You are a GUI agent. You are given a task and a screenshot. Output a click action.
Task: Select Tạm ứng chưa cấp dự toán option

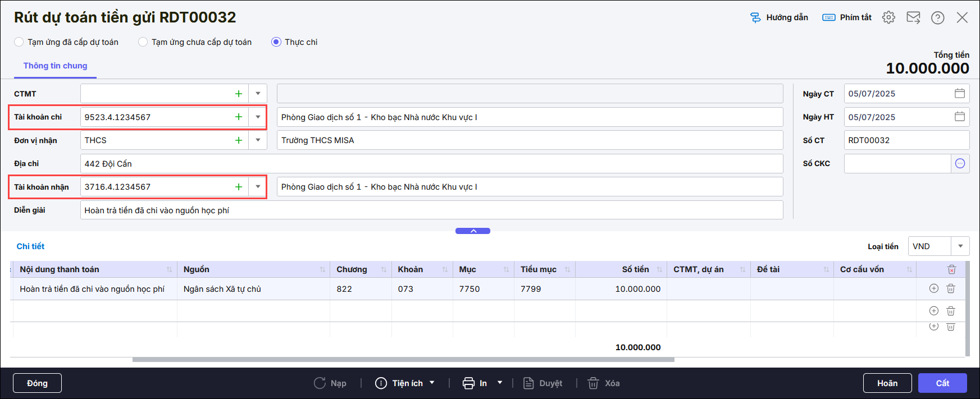pos(143,42)
